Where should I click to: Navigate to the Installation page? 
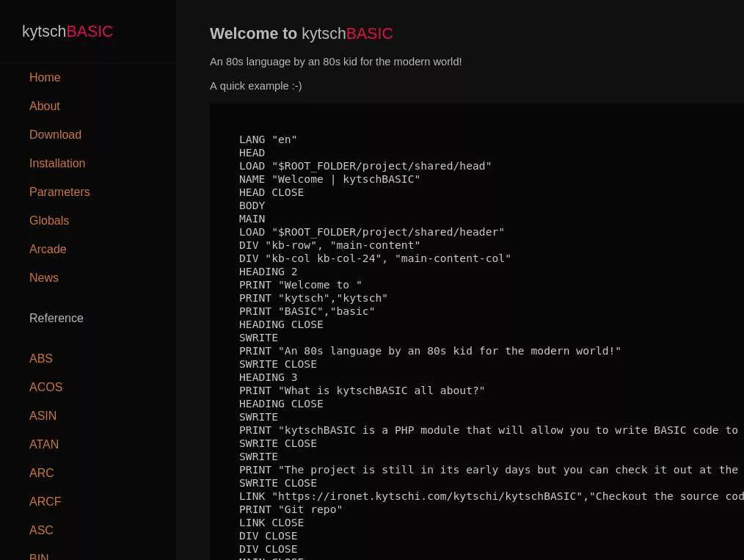(57, 163)
